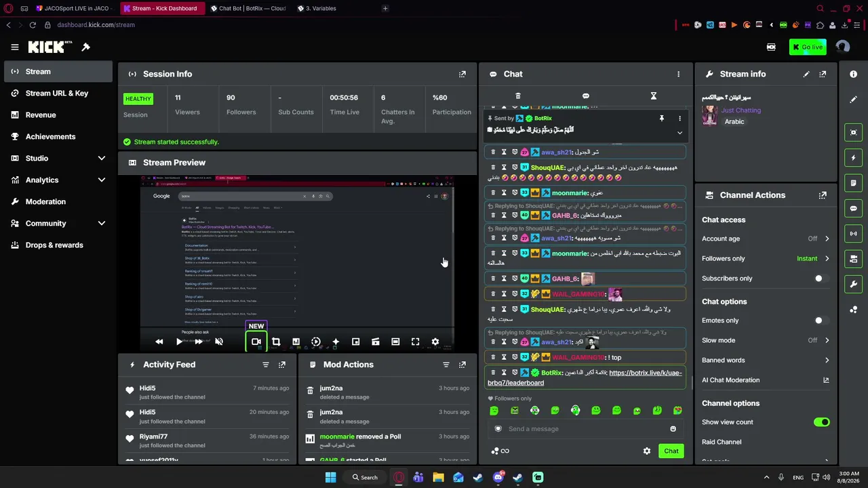Image resolution: width=868 pixels, height=488 pixels.
Task: Open the Just Chatting category link
Action: [741, 110]
